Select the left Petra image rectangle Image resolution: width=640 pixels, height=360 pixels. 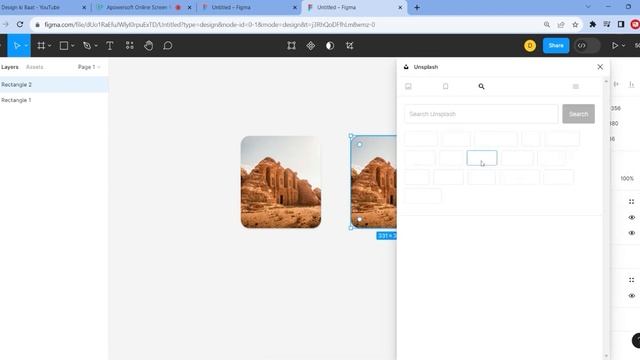pos(281,182)
